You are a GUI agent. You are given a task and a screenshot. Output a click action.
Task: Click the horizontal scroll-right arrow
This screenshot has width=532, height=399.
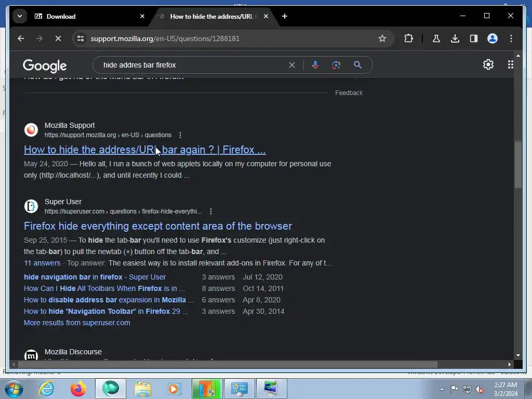coord(509,364)
